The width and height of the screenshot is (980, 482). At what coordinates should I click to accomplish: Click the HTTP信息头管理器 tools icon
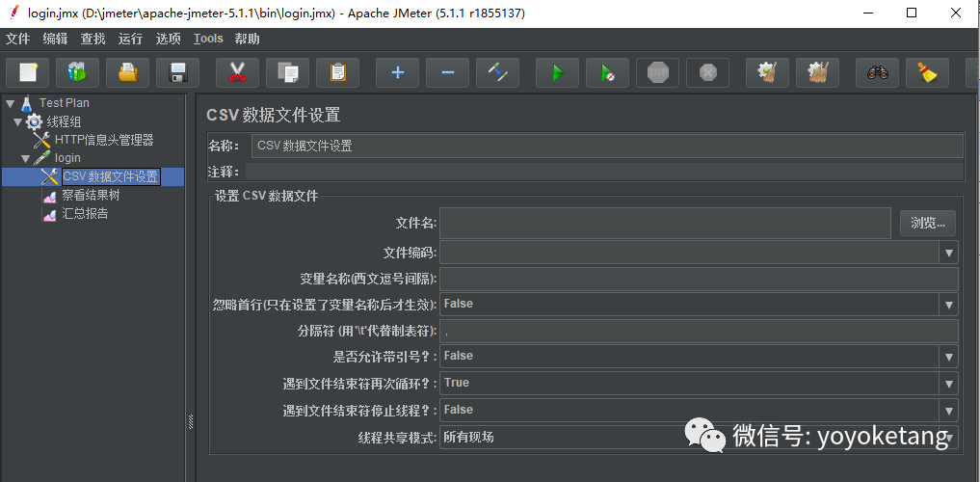tap(42, 140)
